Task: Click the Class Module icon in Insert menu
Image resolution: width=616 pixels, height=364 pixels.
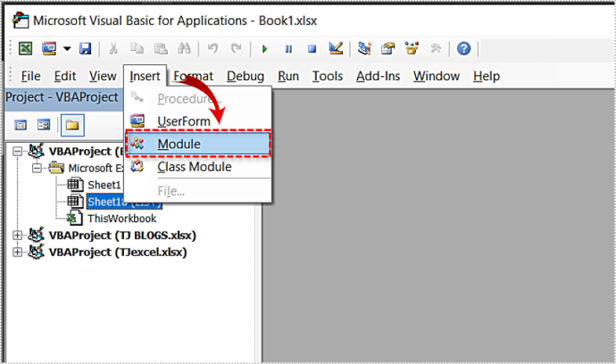Action: tap(137, 167)
